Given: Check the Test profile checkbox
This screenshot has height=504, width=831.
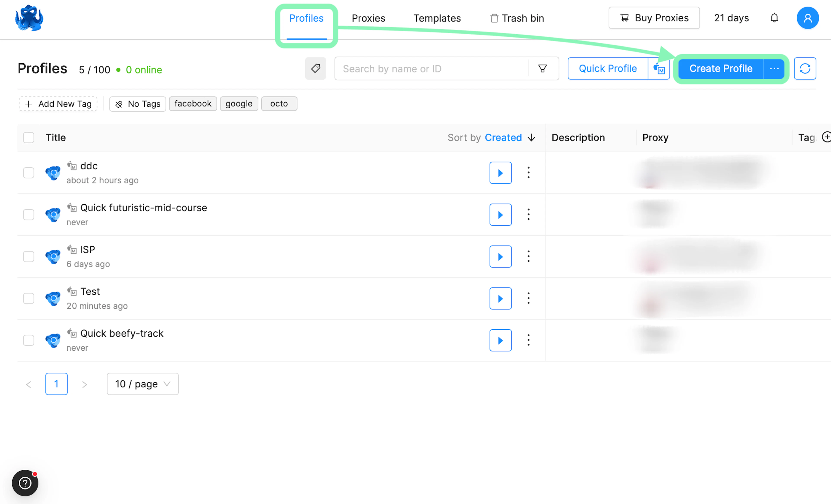Looking at the screenshot, I should click(x=29, y=298).
